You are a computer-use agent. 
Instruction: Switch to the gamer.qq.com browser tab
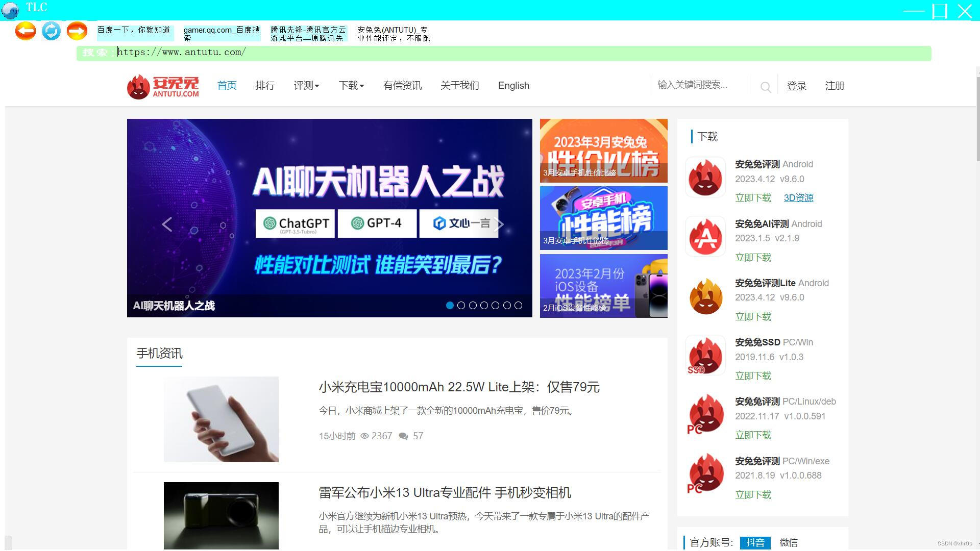[222, 34]
